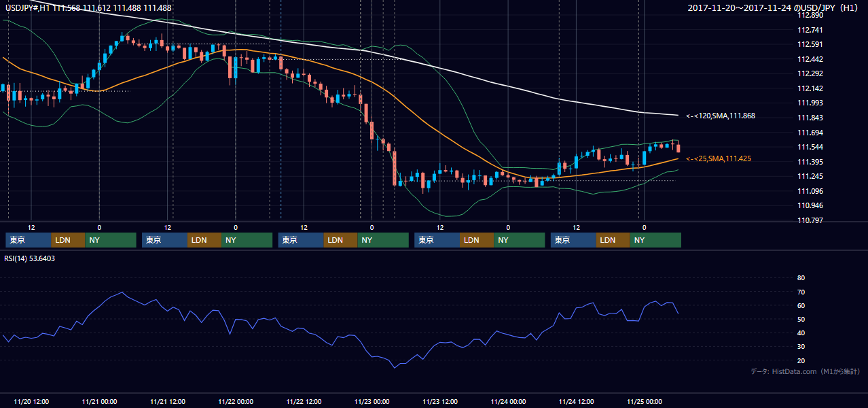This screenshot has width=868, height=408.
Task: Select the leftmost 東京 session block
Action: click(x=29, y=240)
